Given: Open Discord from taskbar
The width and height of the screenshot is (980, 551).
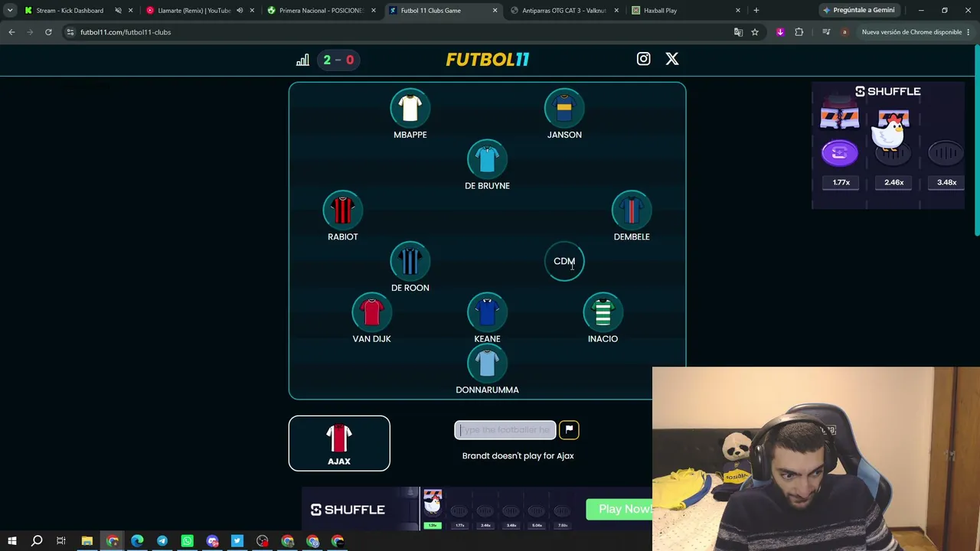Looking at the screenshot, I should pyautogui.click(x=212, y=541).
